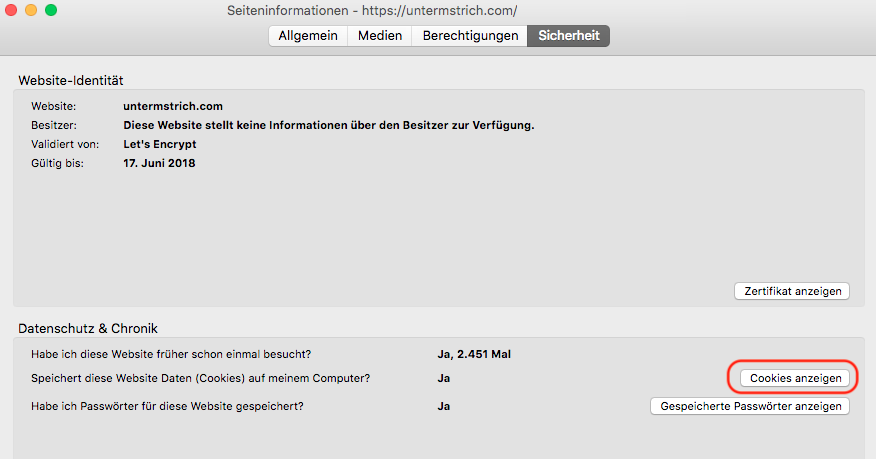The image size is (876, 459).
Task: Click the Seiteninformationen window title
Action: [372, 11]
